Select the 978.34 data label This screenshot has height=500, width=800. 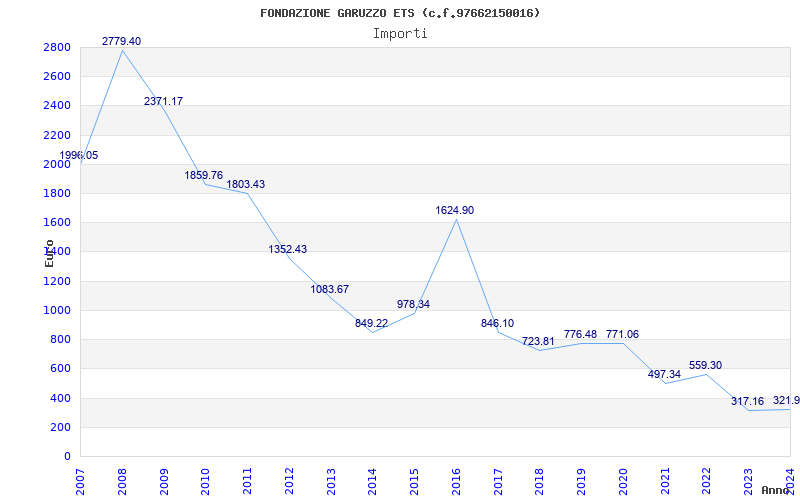413,304
